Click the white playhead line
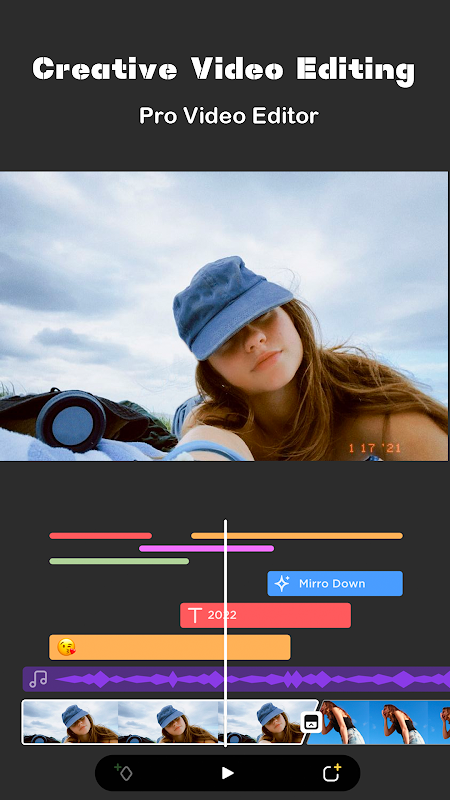 [225, 633]
